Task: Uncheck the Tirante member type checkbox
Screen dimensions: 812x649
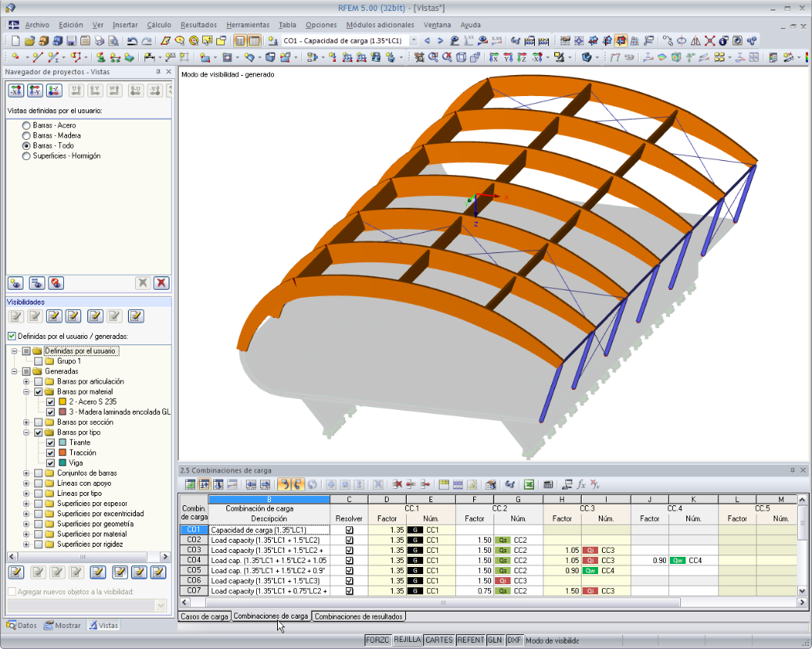Action: [x=50, y=442]
